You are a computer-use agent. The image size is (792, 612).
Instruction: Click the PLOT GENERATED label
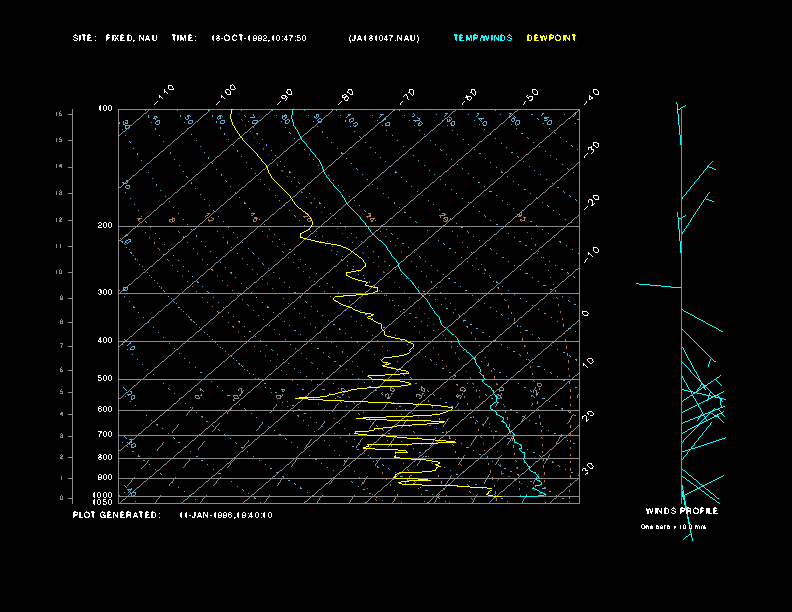(x=116, y=515)
